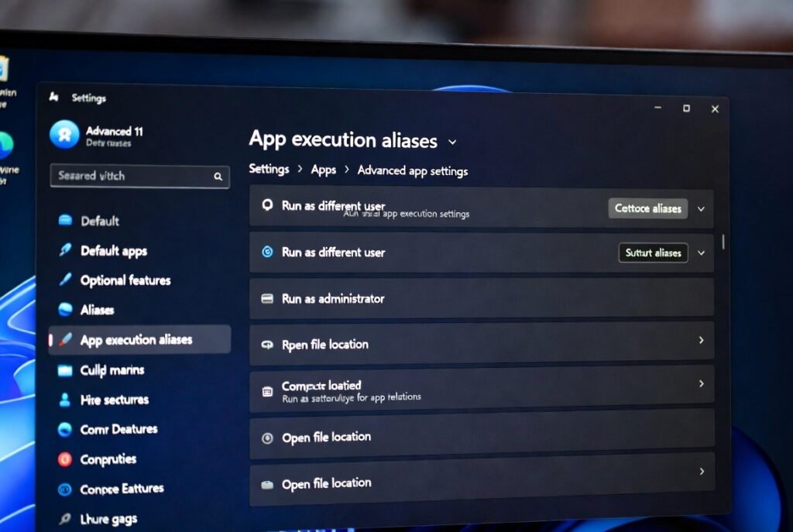Click the vertical scrollbar on right edge
This screenshot has height=532, width=793.
pos(723,242)
